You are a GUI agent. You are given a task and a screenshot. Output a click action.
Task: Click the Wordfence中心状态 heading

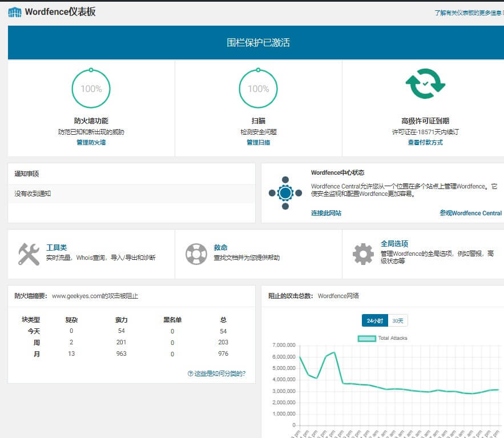(337, 172)
